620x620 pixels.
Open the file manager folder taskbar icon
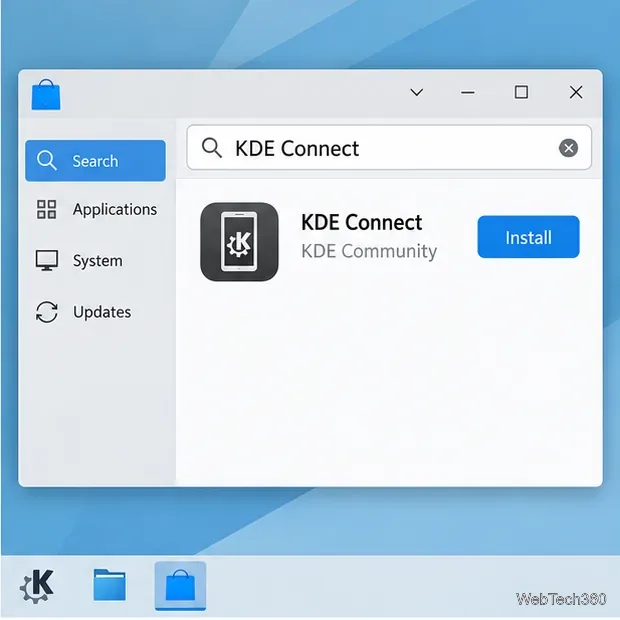pyautogui.click(x=110, y=585)
